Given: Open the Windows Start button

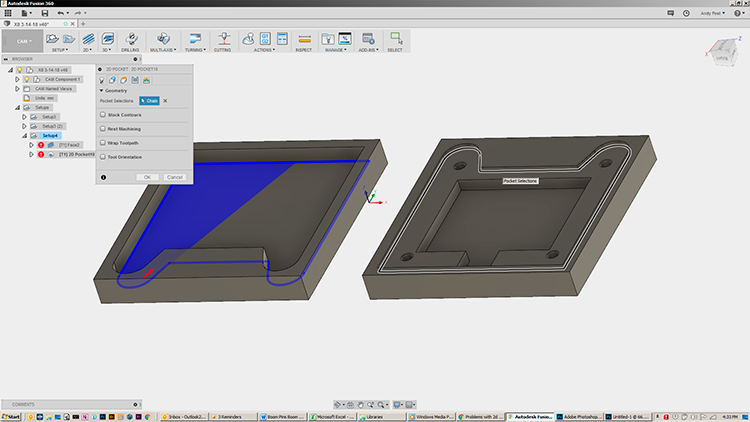Looking at the screenshot, I should point(11,417).
